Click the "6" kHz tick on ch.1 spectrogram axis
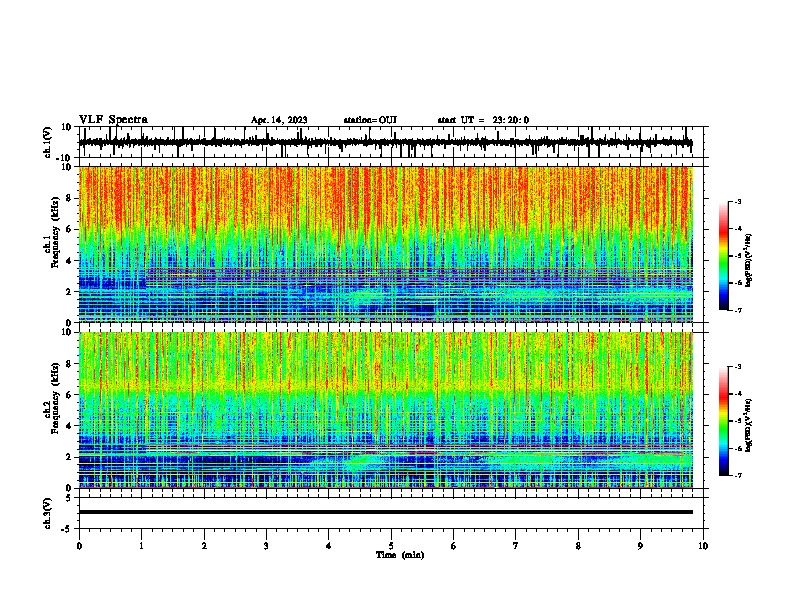The image size is (792, 612). [x=70, y=229]
